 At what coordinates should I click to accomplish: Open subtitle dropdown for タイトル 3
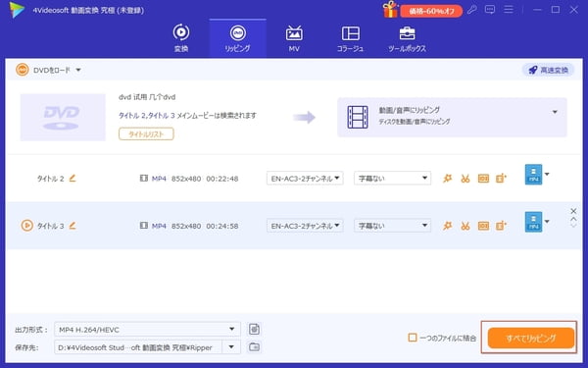click(x=392, y=226)
